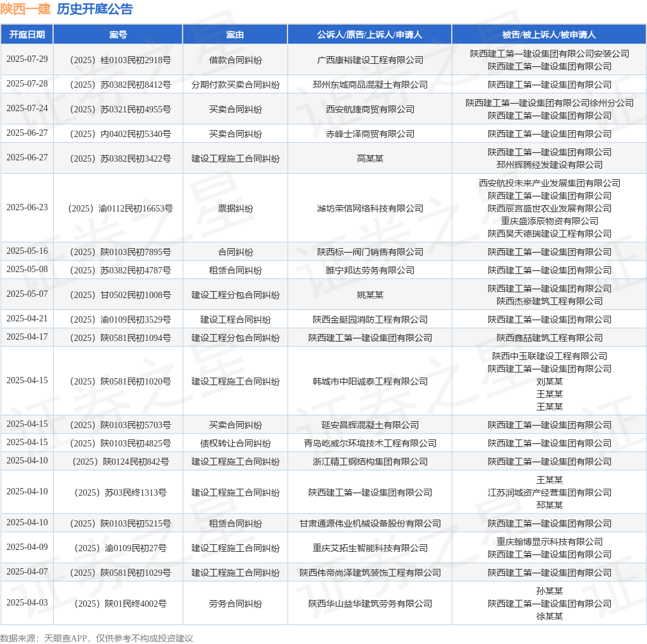Image resolution: width=647 pixels, height=644 pixels.
Task: Select the 案由 column header
Action: click(x=235, y=35)
